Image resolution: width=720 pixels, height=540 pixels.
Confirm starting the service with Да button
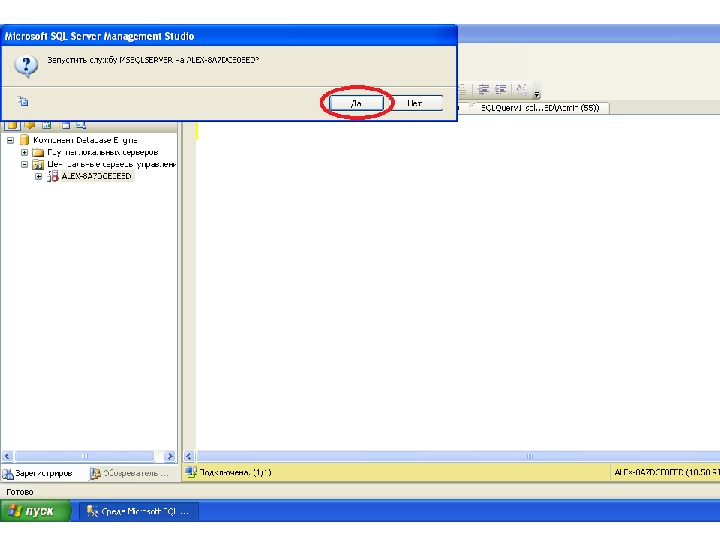coord(356,103)
